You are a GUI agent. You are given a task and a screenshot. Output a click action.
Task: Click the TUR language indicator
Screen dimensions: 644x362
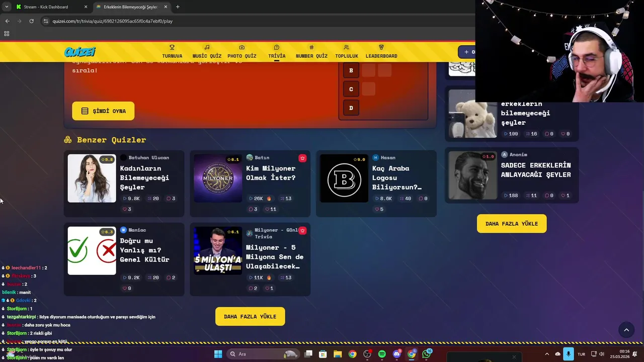(x=581, y=354)
